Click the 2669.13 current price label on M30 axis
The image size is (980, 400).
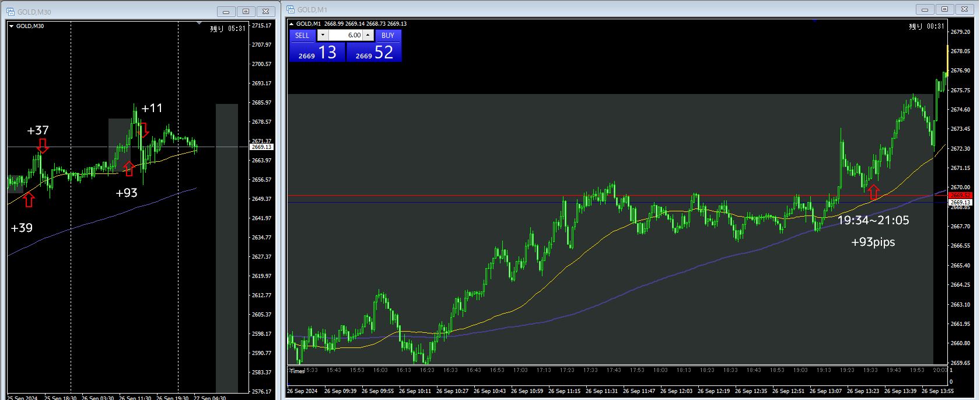coord(262,147)
